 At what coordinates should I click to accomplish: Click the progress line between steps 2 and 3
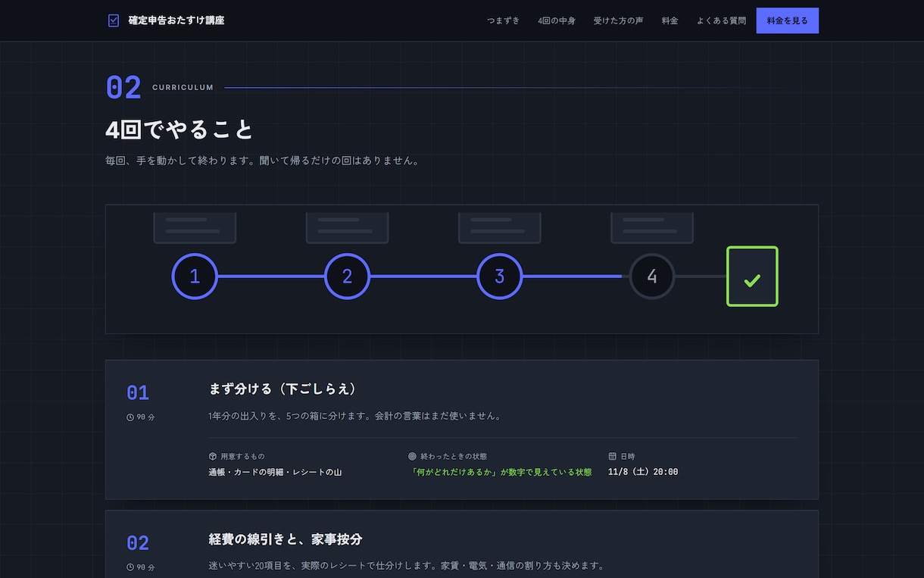tap(423, 277)
